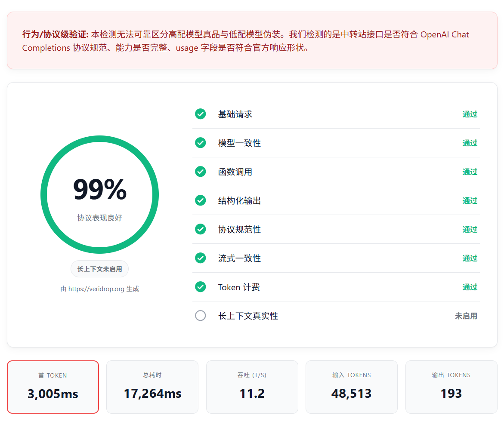Click the 通过 status for 模型一致性
504x424 pixels.
(470, 143)
